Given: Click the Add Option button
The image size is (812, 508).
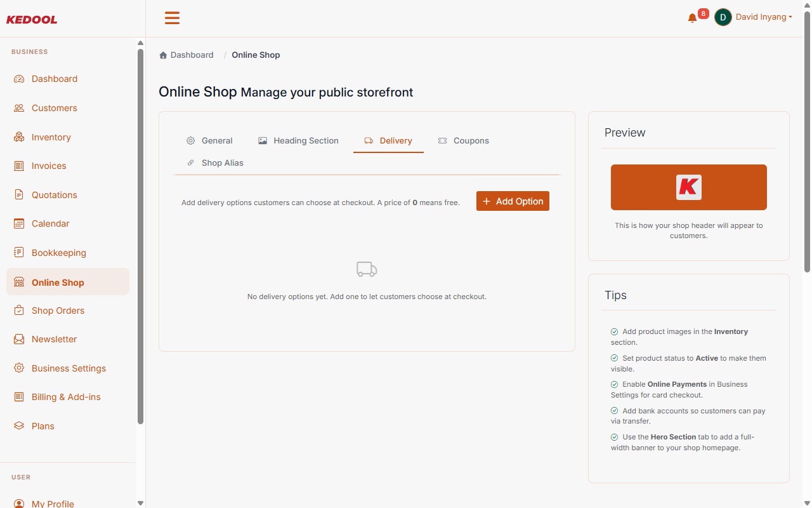Looking at the screenshot, I should (513, 201).
